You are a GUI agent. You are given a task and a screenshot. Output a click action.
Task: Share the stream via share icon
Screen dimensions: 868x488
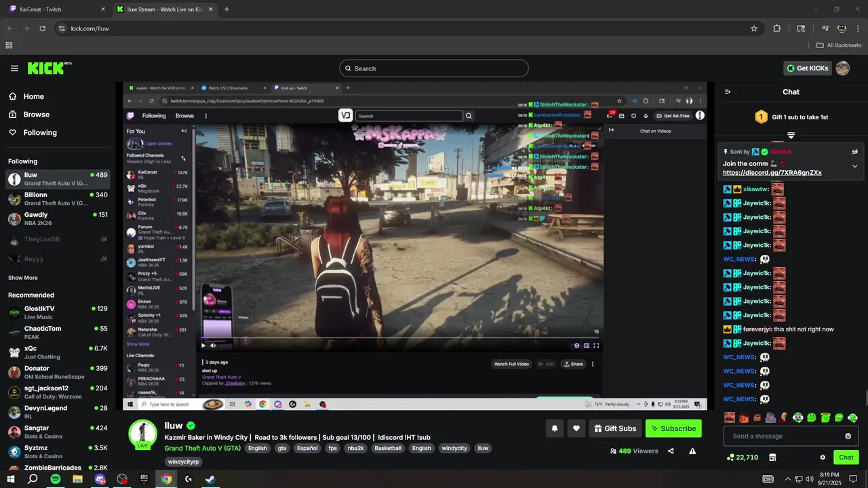click(x=671, y=451)
